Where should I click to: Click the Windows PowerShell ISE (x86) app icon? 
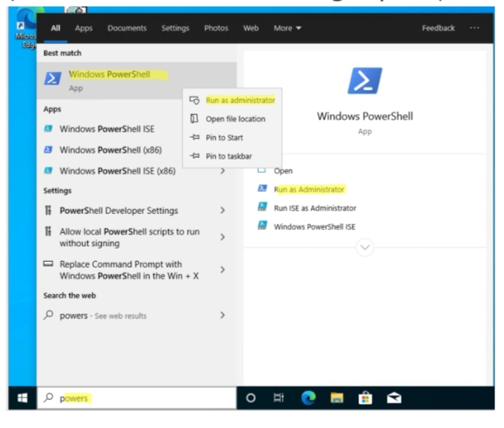[x=49, y=171]
